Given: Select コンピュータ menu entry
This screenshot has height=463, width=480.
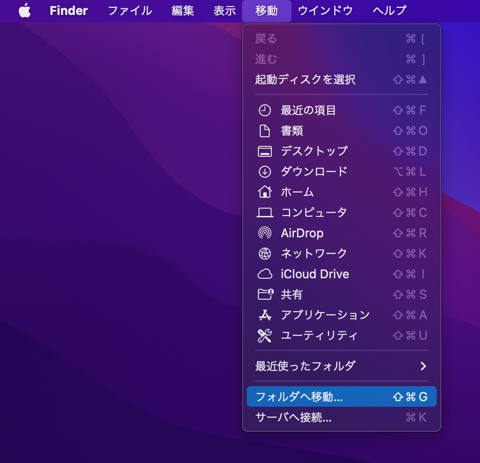Looking at the screenshot, I should click(x=342, y=213).
